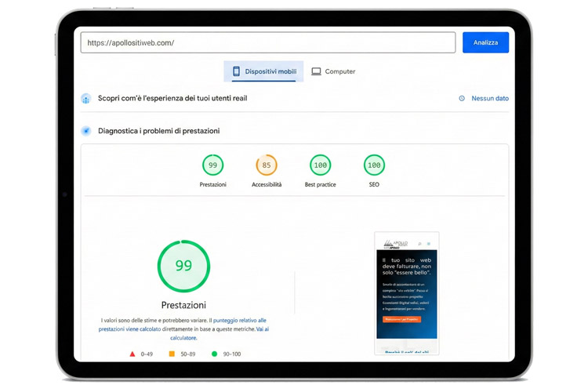The image size is (588, 392).
Task: Click the large Prestazioni title
Action: coord(183,305)
